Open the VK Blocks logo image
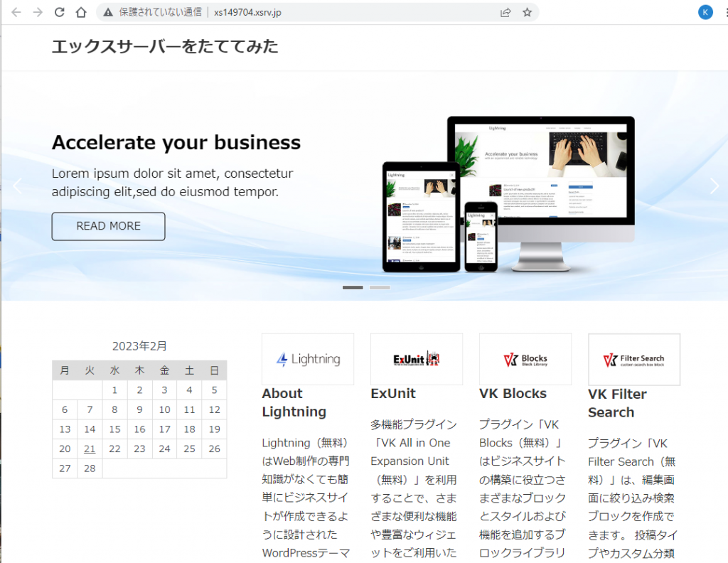This screenshot has width=728, height=563. click(x=525, y=359)
